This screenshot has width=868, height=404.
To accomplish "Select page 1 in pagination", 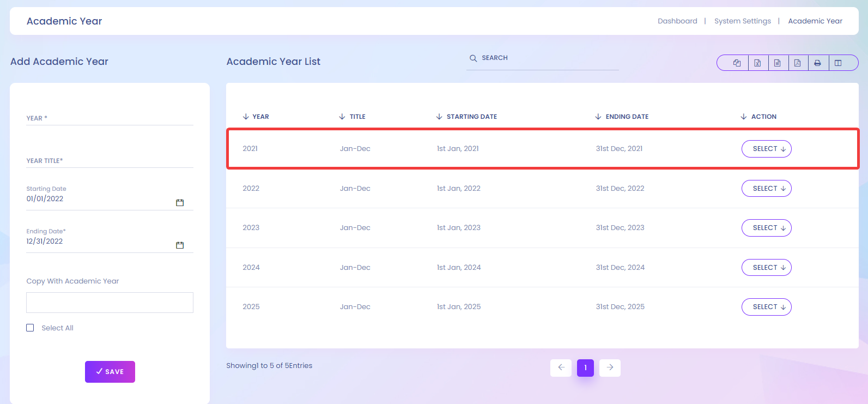I will 585,367.
